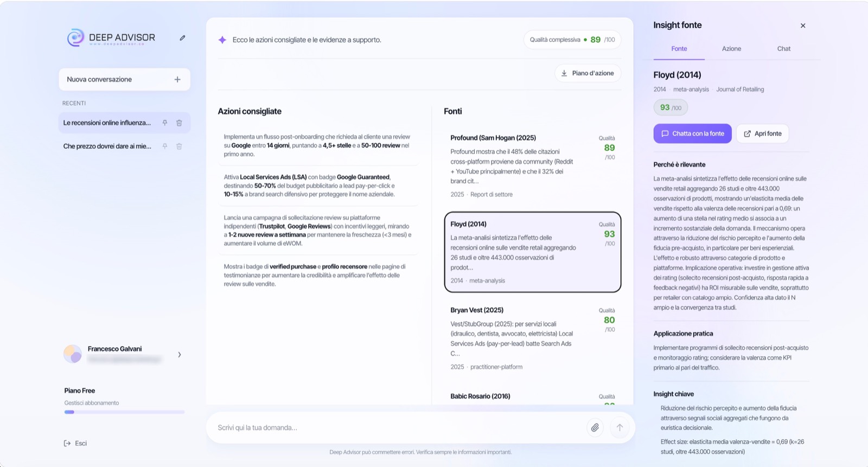Click the download icon in Piano d'azione
Screen dimensions: 868x467
(x=564, y=73)
